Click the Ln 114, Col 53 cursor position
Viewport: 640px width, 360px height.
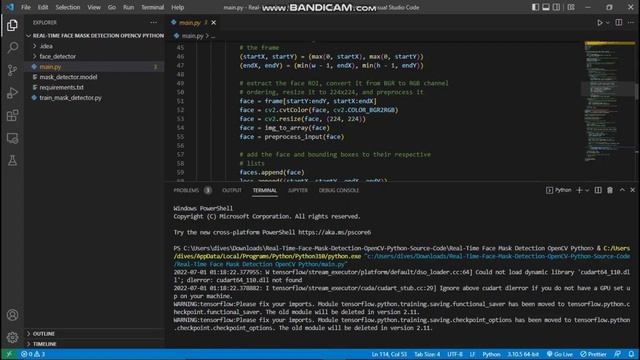tap(389, 354)
